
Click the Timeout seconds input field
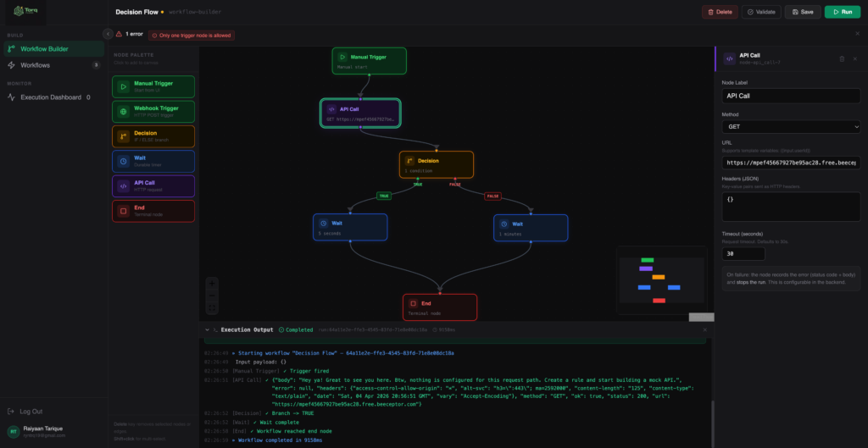743,254
